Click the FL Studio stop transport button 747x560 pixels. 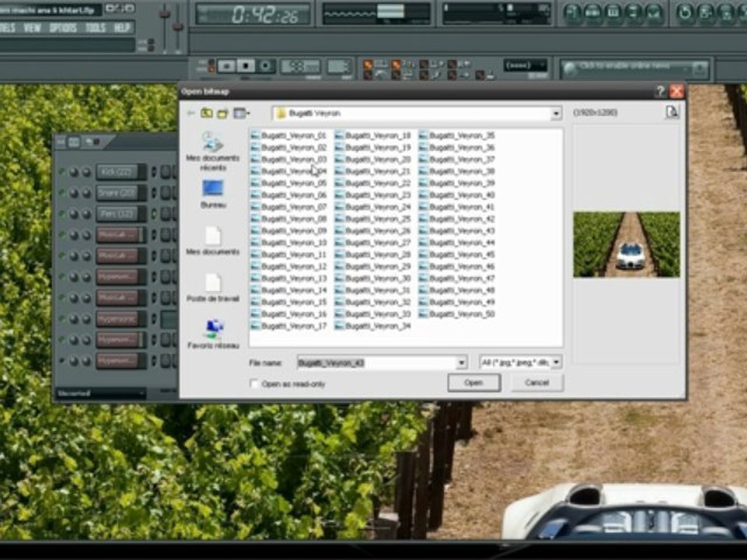pyautogui.click(x=246, y=66)
